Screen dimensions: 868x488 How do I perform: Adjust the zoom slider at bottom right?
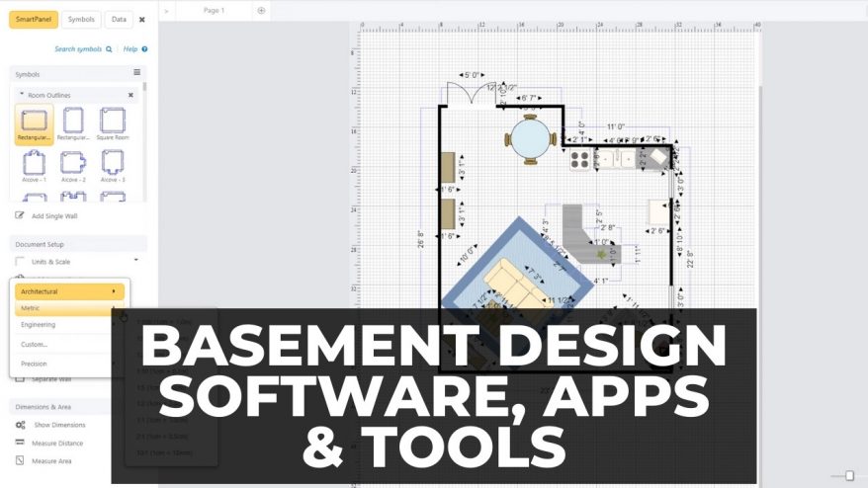[850, 475]
